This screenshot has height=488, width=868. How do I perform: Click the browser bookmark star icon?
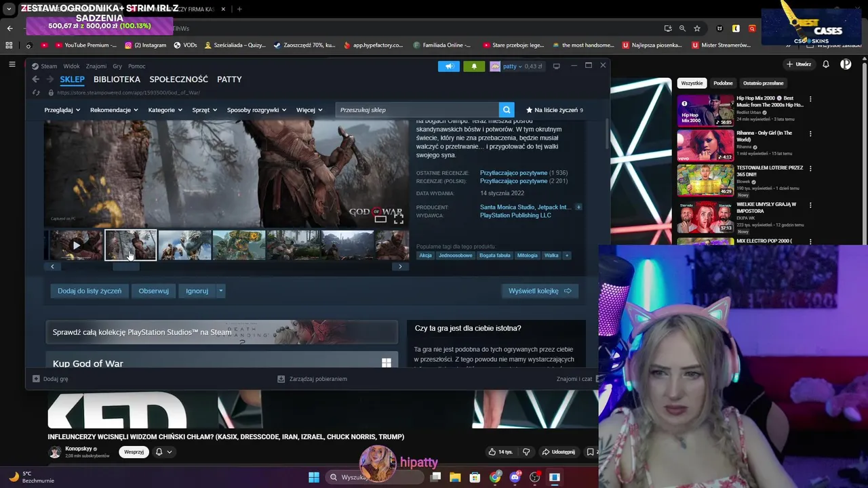tap(697, 28)
